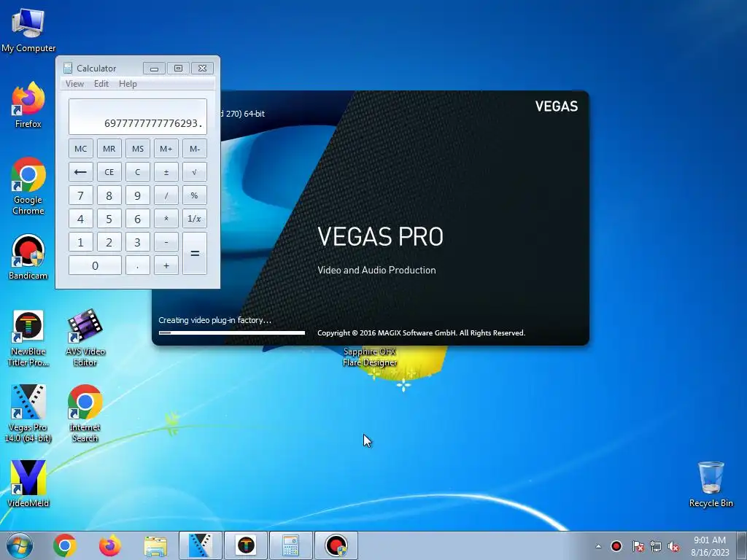Open the Google Chrome desktop shortcut
Viewport: 747px width, 560px height.
[28, 186]
